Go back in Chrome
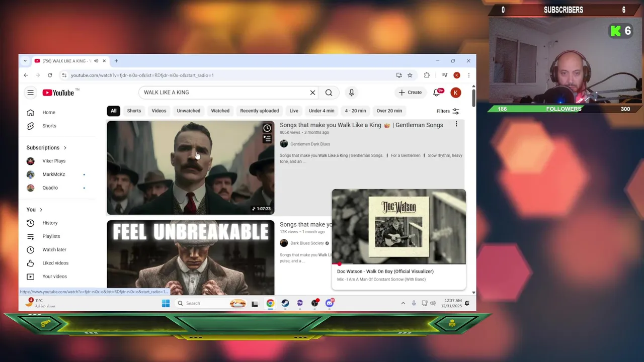Screen dimensions: 644x362 pyautogui.click(x=26, y=75)
